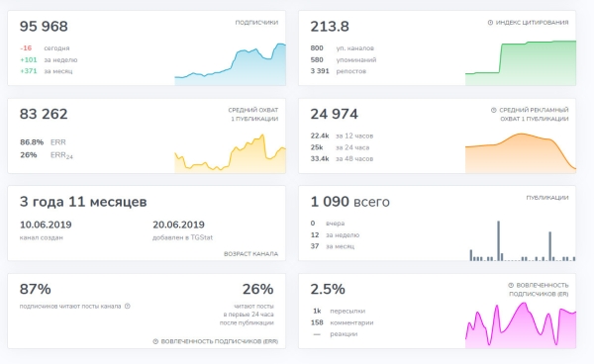The image size is (594, 364).
Task: Click the 37 за месяц publications row
Action: pos(333,246)
